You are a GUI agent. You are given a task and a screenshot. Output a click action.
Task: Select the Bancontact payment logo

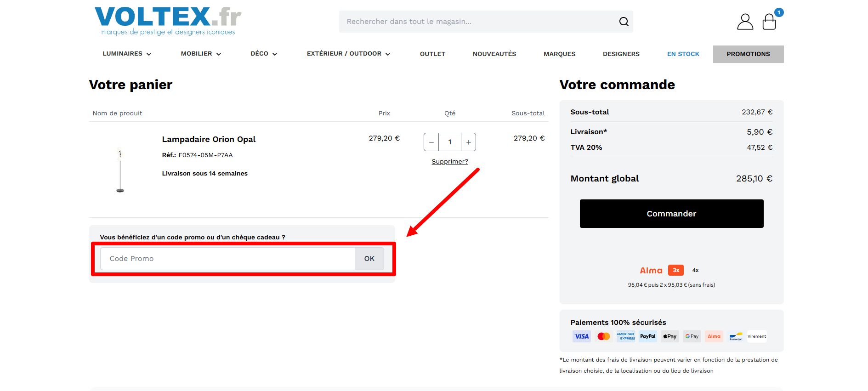coord(736,336)
